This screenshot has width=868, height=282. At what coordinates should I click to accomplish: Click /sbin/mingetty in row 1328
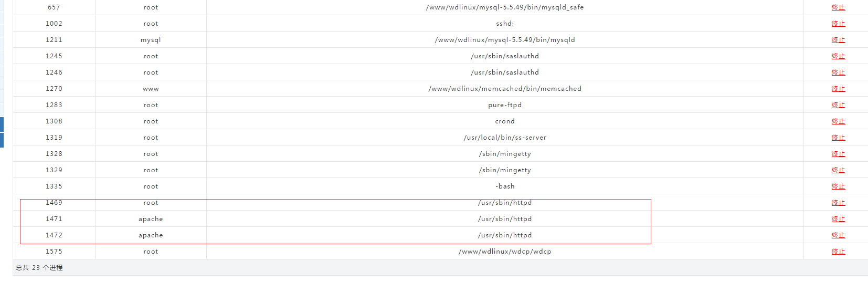click(505, 154)
